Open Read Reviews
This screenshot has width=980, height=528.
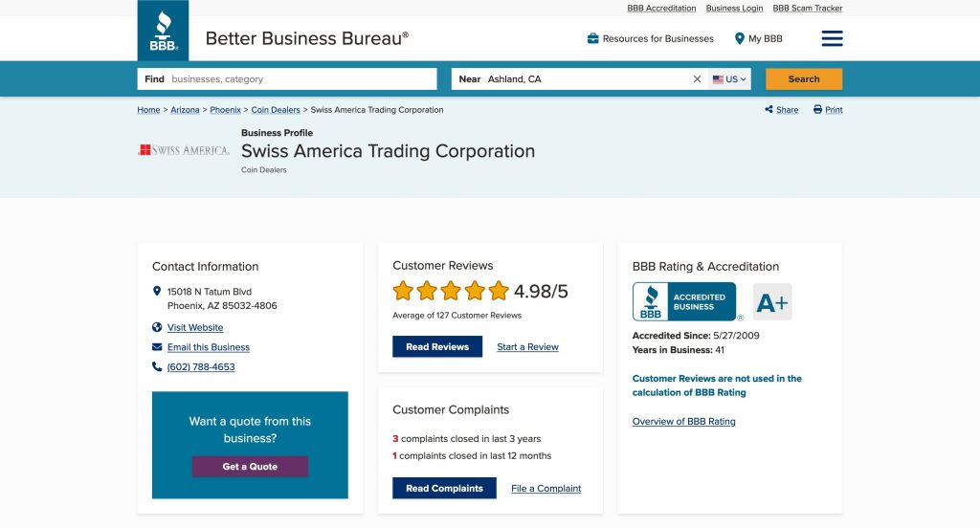pos(437,346)
